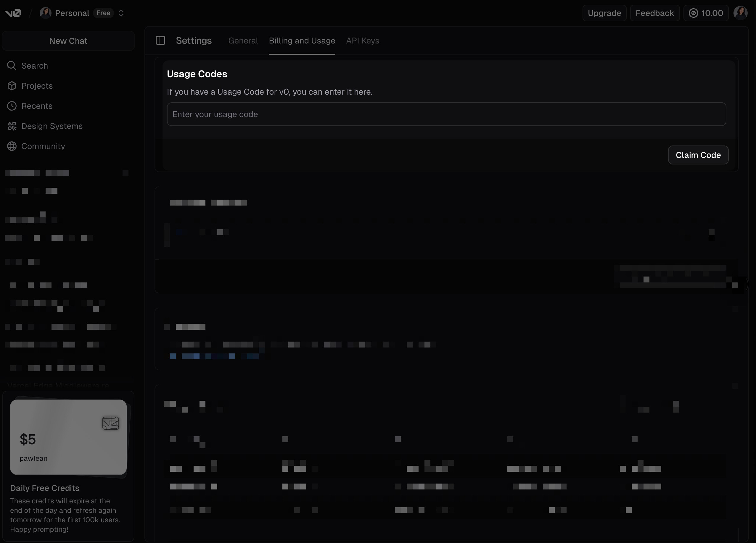Open Design Systems in the sidebar
Image resolution: width=756 pixels, height=543 pixels.
[x=52, y=126]
